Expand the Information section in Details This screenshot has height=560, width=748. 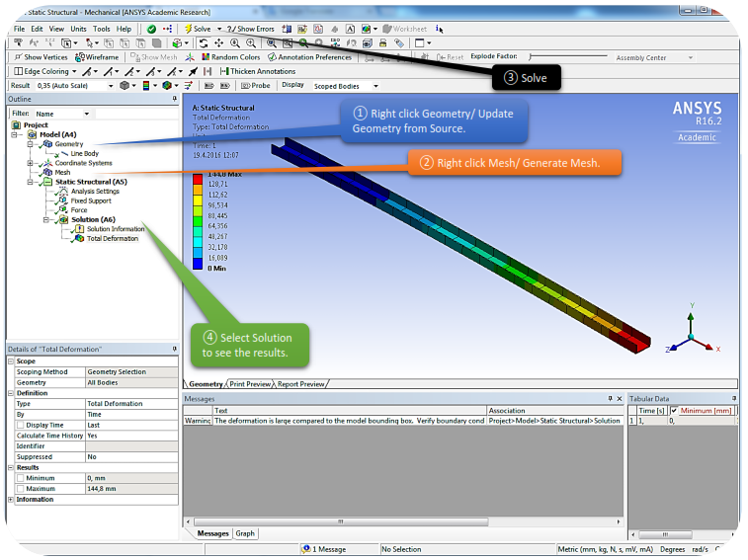(11, 500)
